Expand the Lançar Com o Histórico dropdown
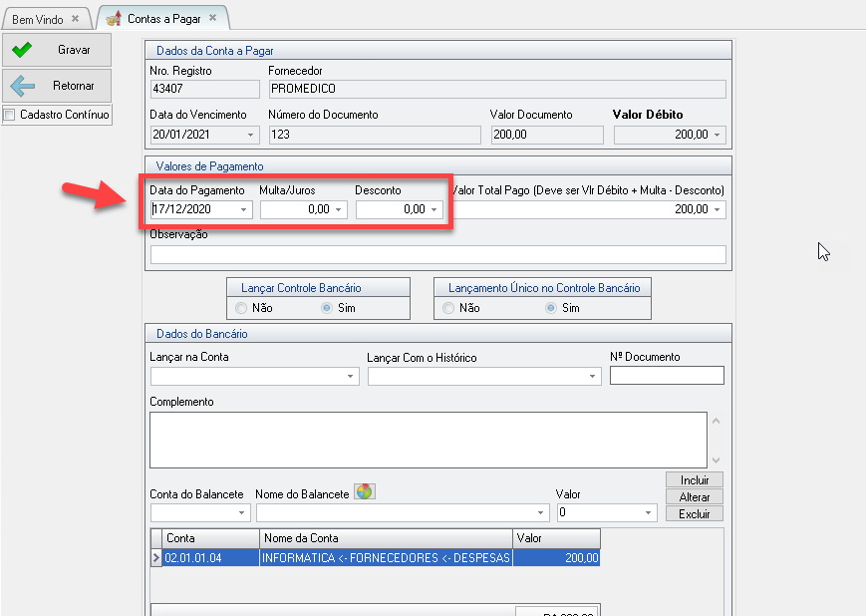Image resolution: width=866 pixels, height=616 pixels. pos(594,377)
